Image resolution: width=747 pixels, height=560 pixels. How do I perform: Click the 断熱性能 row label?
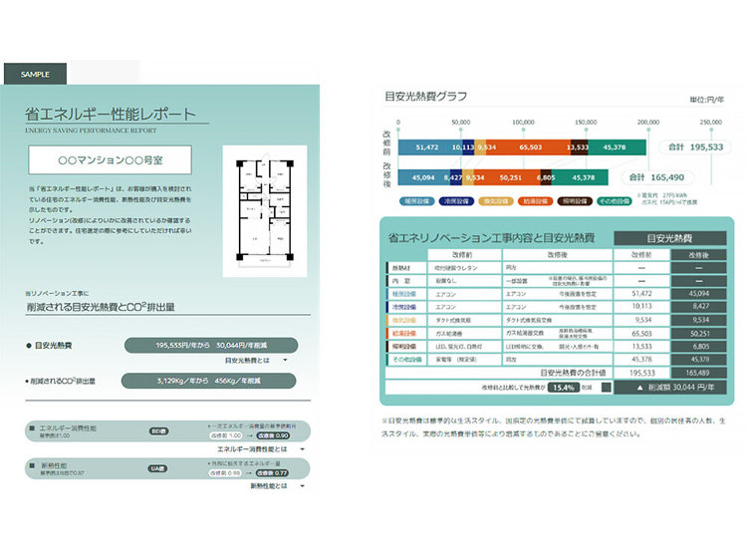(54, 465)
